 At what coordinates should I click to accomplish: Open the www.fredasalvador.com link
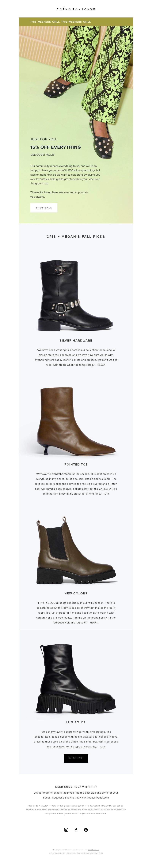(94, 798)
